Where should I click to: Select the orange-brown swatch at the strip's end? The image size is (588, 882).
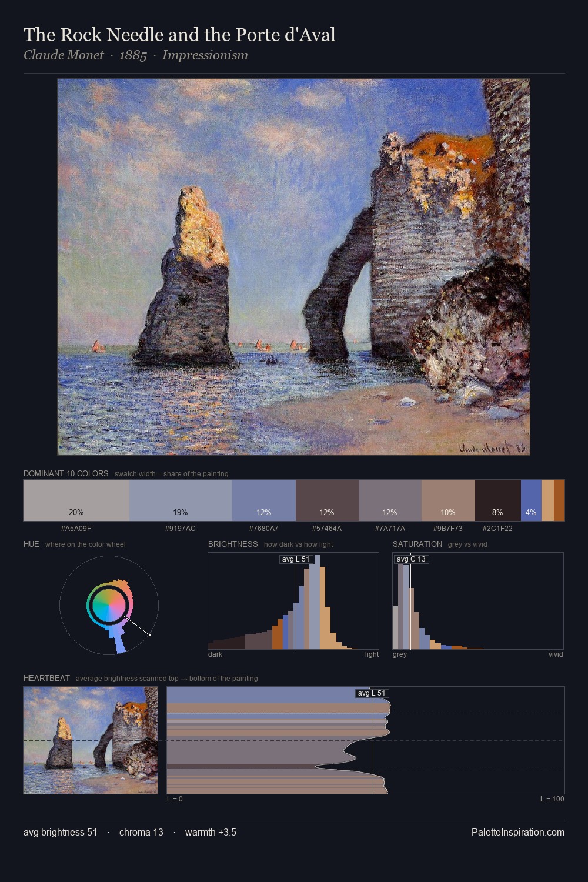pyautogui.click(x=559, y=500)
